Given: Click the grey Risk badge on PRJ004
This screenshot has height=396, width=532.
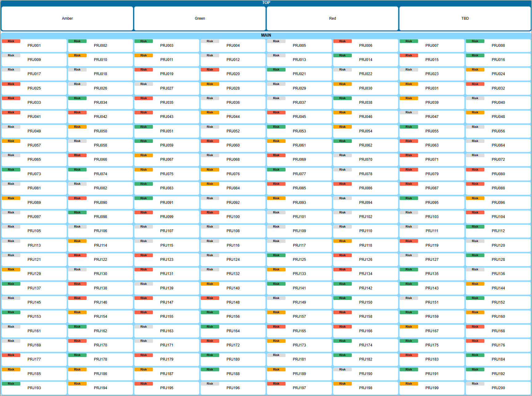Looking at the screenshot, I should click(210, 41).
